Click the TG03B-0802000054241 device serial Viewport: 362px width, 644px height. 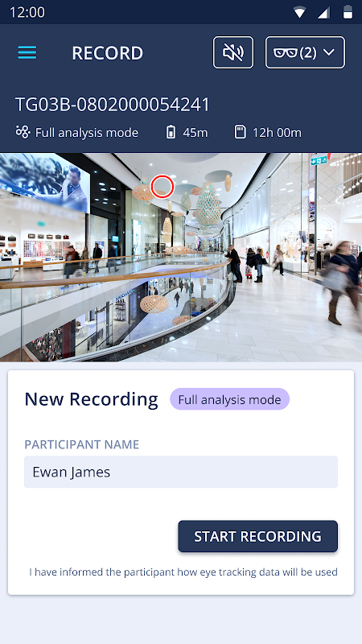(113, 105)
